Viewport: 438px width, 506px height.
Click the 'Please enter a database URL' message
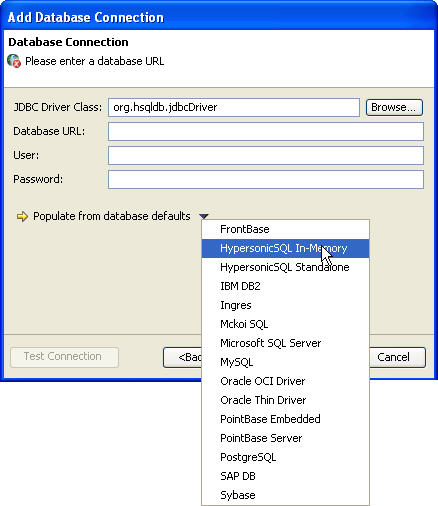95,61
